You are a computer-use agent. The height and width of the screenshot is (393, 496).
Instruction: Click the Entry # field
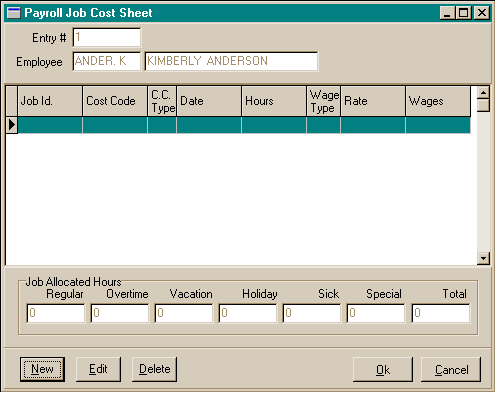point(107,37)
